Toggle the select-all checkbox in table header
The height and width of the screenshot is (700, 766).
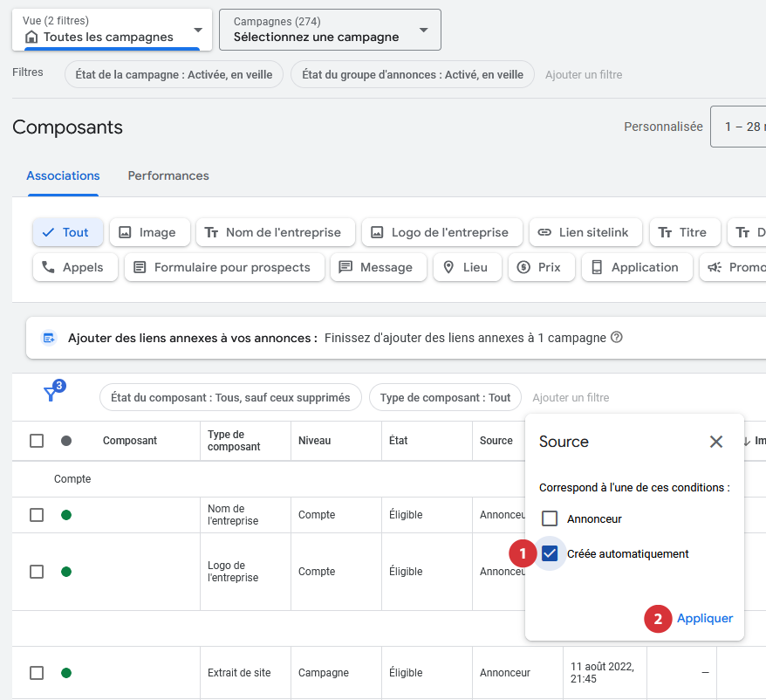(x=37, y=441)
